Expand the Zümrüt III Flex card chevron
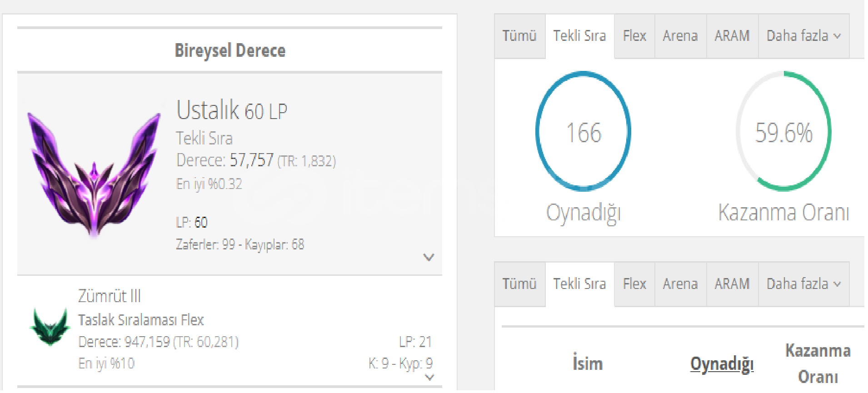This screenshot has height=393, width=868. (x=429, y=378)
